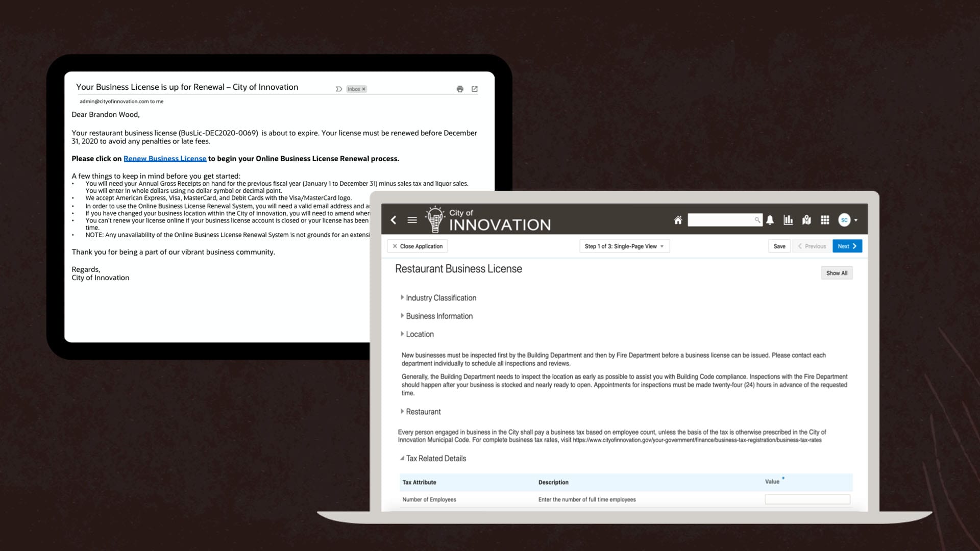The width and height of the screenshot is (980, 551).
Task: Click Show All button on application form
Action: pyautogui.click(x=837, y=272)
